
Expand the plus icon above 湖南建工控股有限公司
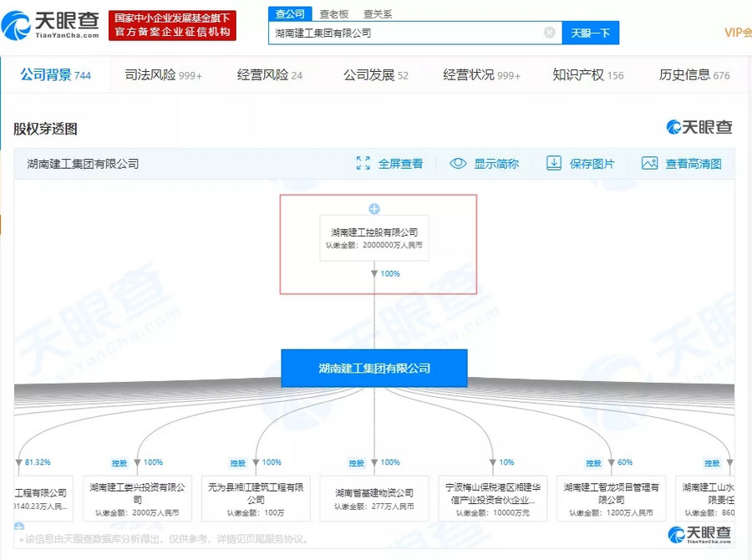click(374, 209)
